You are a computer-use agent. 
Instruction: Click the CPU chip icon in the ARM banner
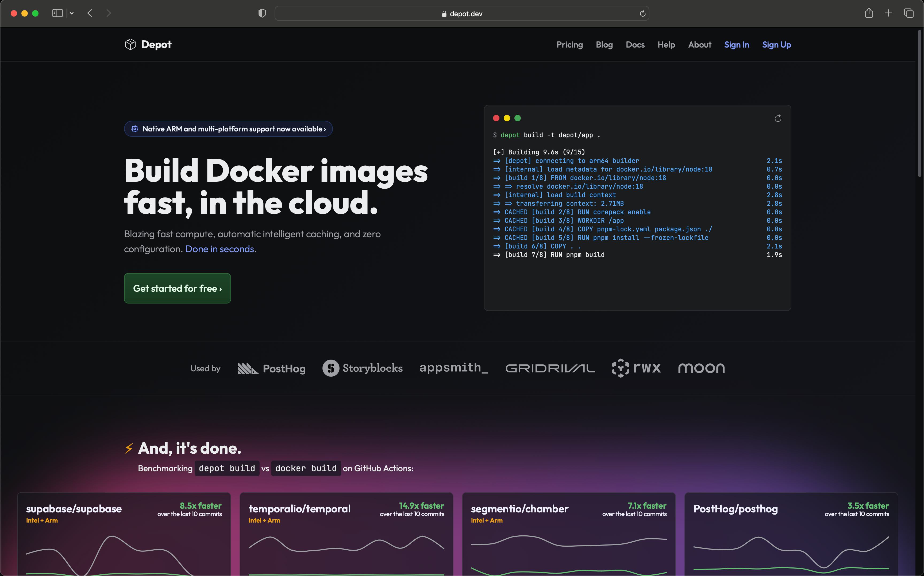(135, 129)
